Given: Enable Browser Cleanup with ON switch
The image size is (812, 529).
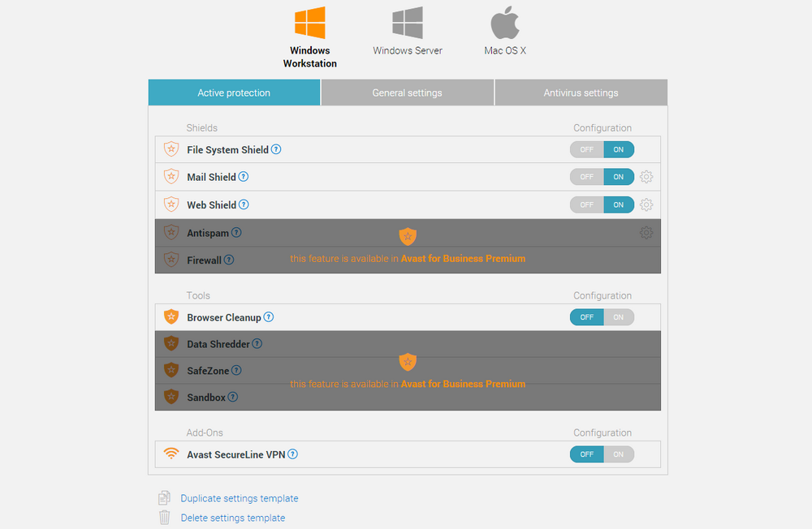Looking at the screenshot, I should point(618,317).
